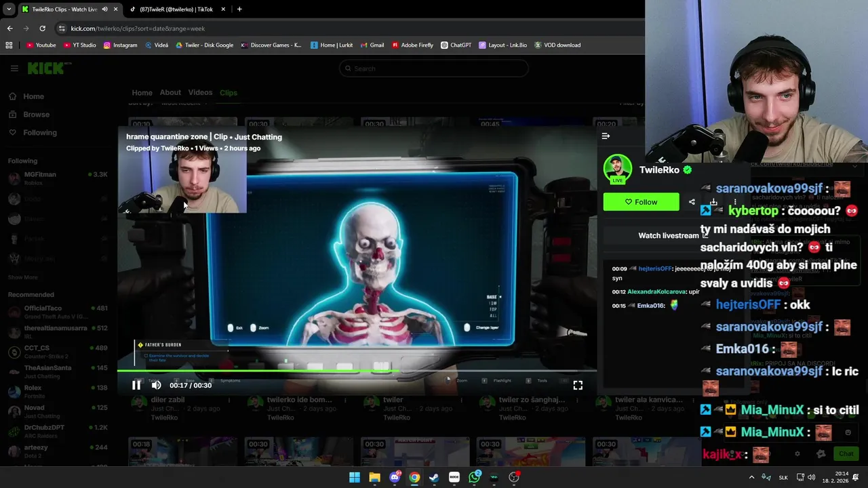Show hidden system tray icons
Image resolution: width=868 pixels, height=488 pixels.
pos(751,477)
